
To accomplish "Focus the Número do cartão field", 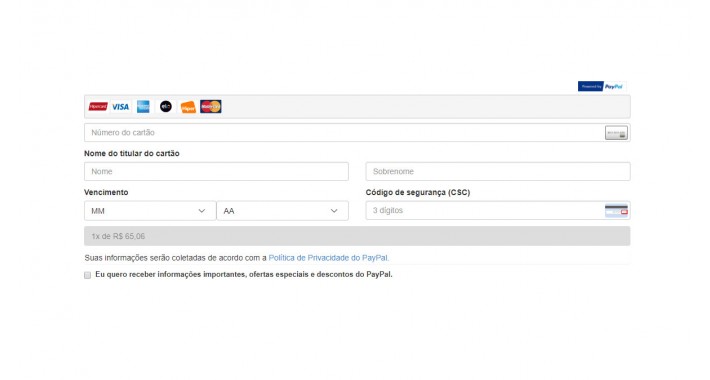I will [357, 133].
